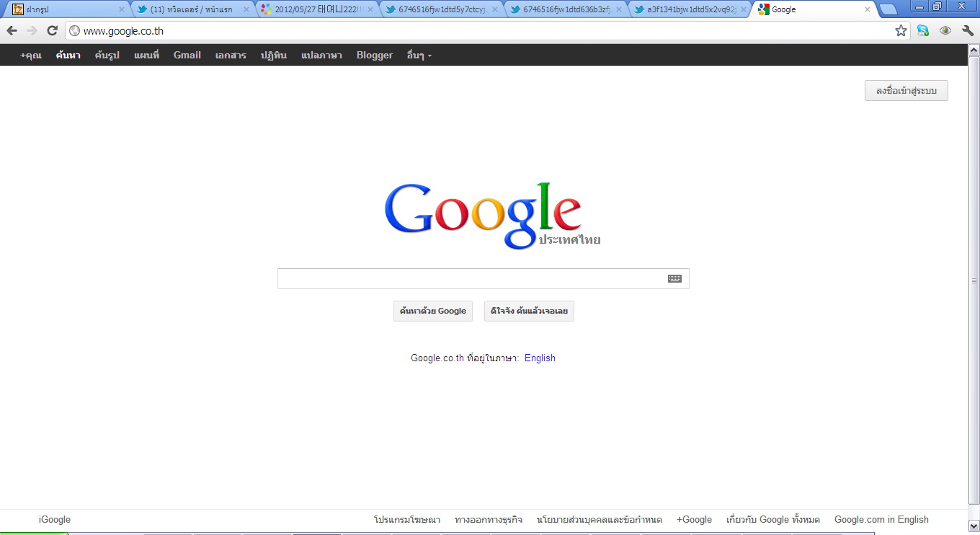This screenshot has width=980, height=535.
Task: Open Gmail from the Google bar
Action: coord(187,55)
